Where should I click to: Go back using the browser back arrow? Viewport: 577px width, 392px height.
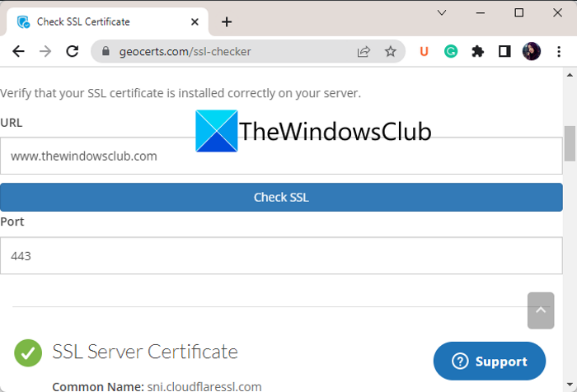[18, 52]
